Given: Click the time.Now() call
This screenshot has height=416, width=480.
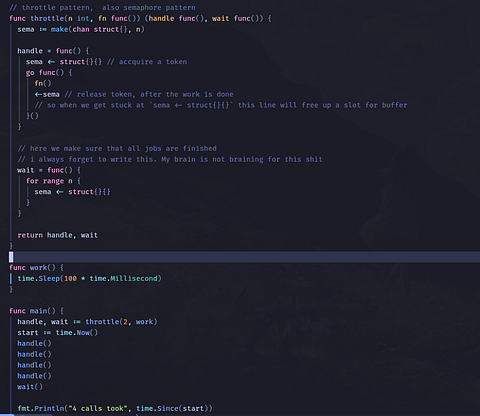Looking at the screenshot, I should (77, 333).
